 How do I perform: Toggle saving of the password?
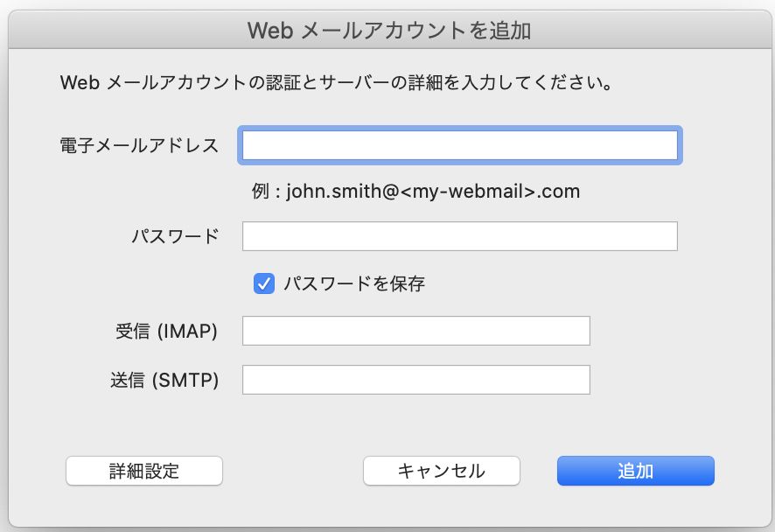pyautogui.click(x=263, y=283)
